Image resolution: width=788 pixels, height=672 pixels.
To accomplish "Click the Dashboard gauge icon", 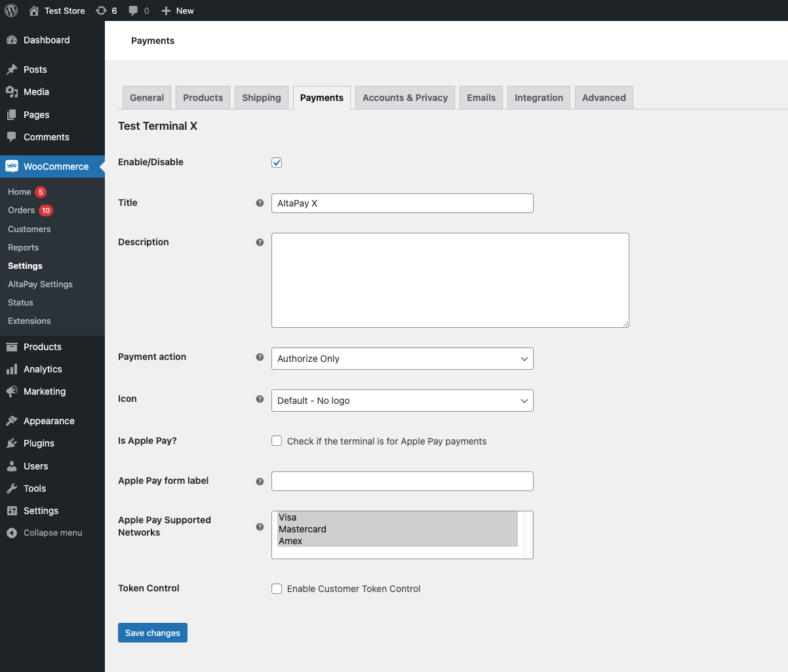I will pyautogui.click(x=12, y=40).
